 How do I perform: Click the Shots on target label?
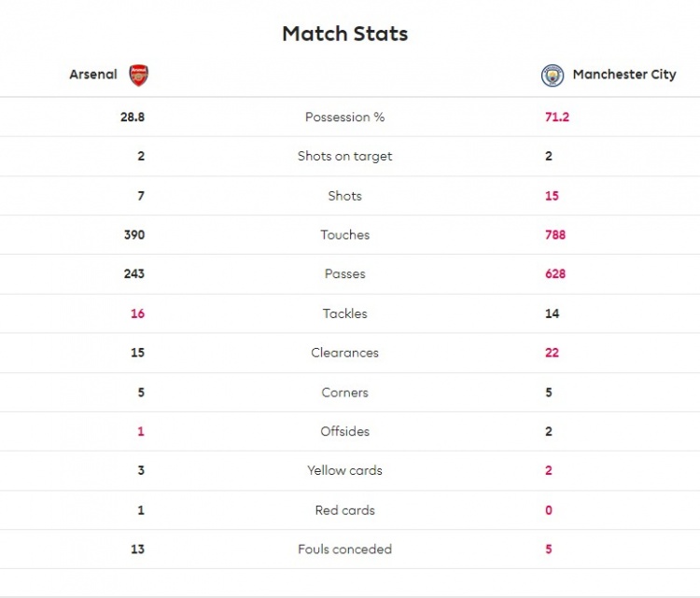344,156
